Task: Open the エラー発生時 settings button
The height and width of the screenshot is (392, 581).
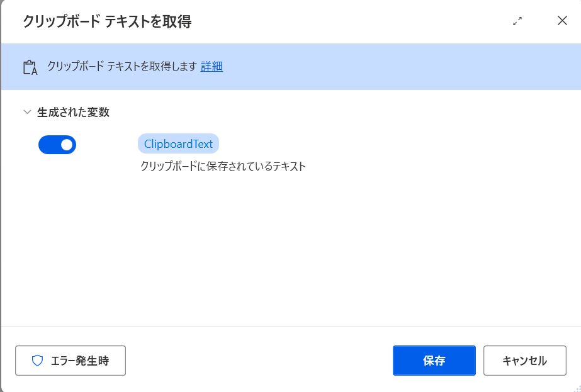Action: point(71,361)
